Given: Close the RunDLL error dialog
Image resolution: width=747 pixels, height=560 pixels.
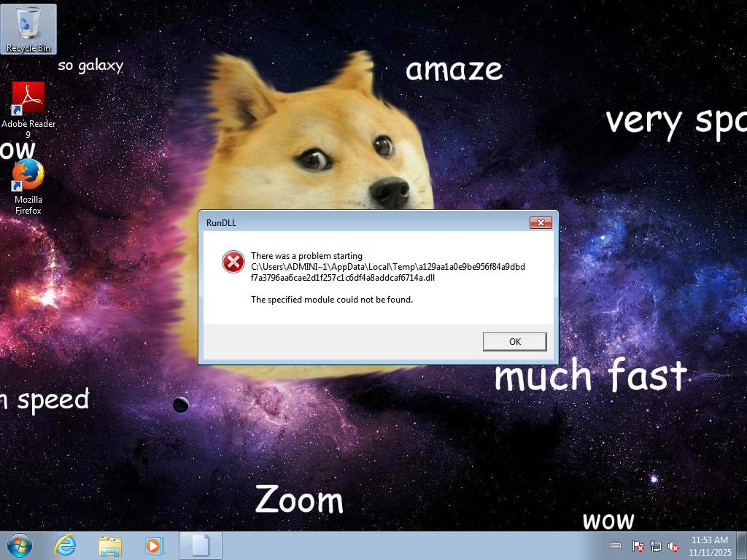Looking at the screenshot, I should tap(541, 222).
